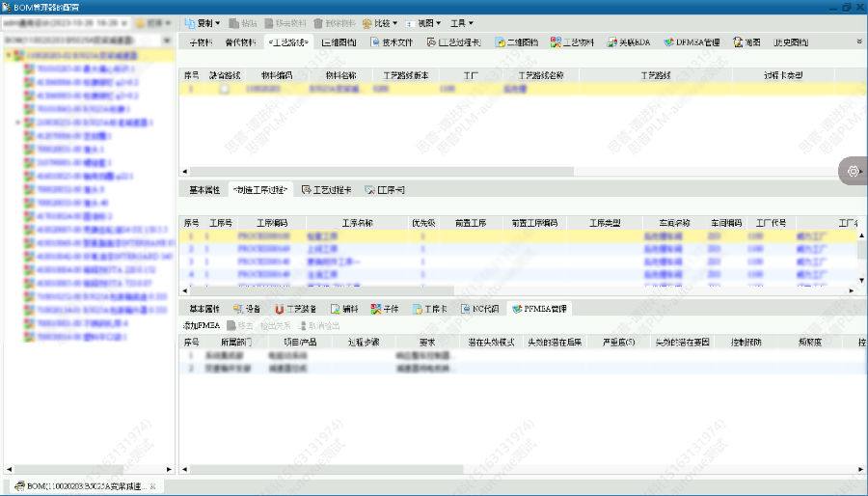Open the 复制 dropdown arrow
The image size is (868, 496).
[x=218, y=23]
